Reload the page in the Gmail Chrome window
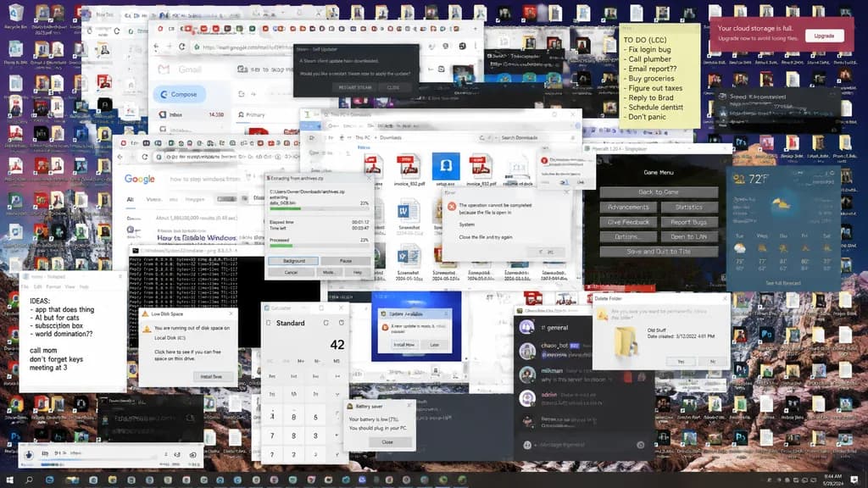Viewport: 868px width, 488px height. tap(181, 47)
